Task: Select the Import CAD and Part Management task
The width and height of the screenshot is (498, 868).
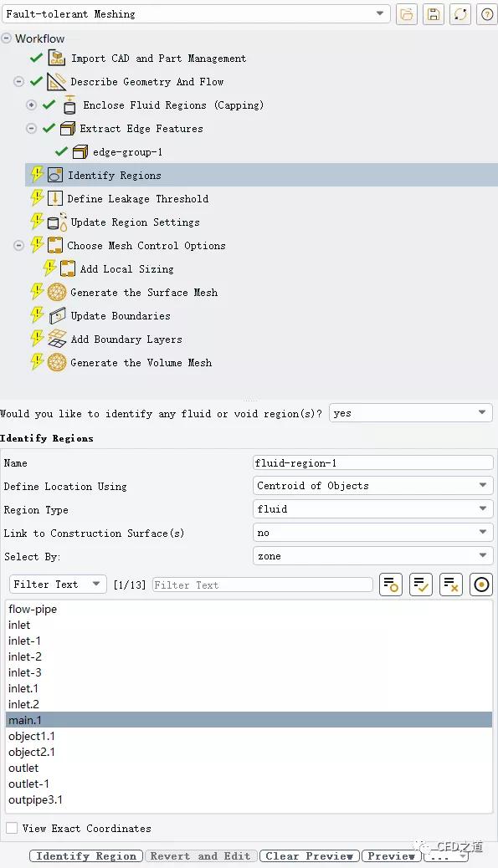Action: tap(158, 59)
